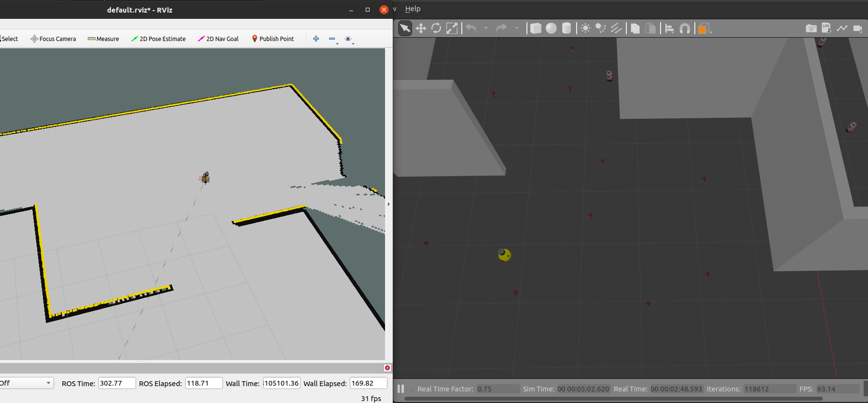This screenshot has height=403, width=868.
Task: Add a point light to the scene
Action: [585, 28]
